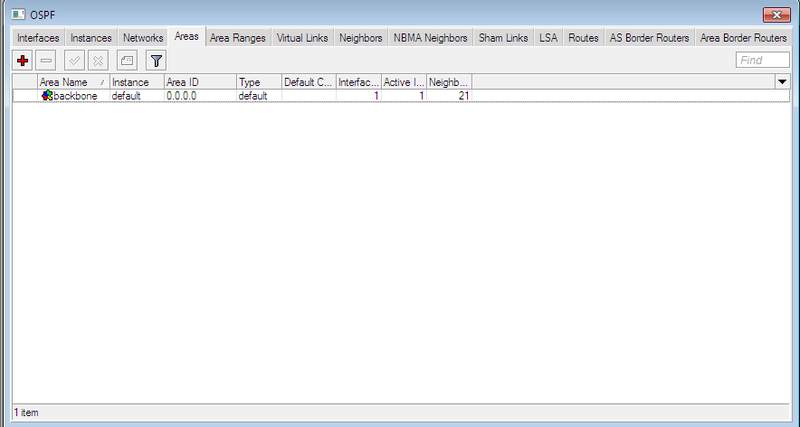Click the X Disable button

[98, 61]
